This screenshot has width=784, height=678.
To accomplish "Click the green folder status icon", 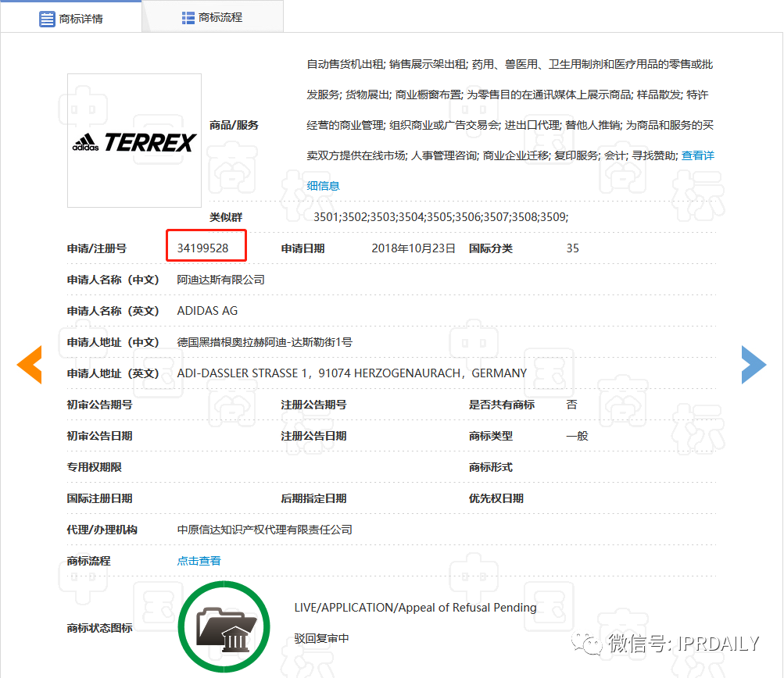I will click(224, 626).
